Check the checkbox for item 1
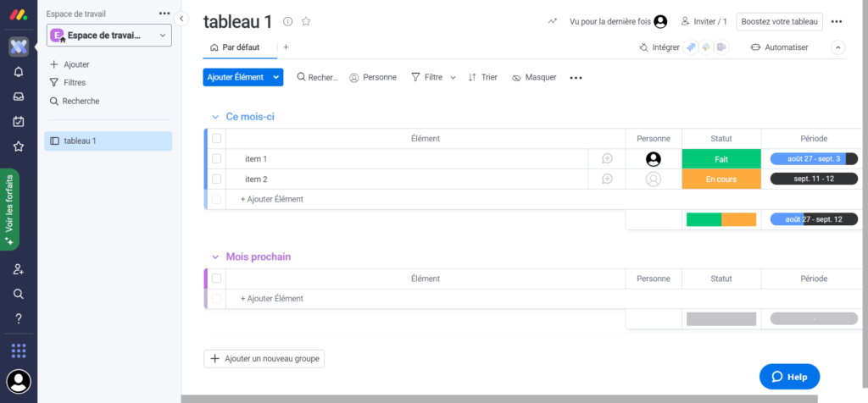 [x=216, y=159]
